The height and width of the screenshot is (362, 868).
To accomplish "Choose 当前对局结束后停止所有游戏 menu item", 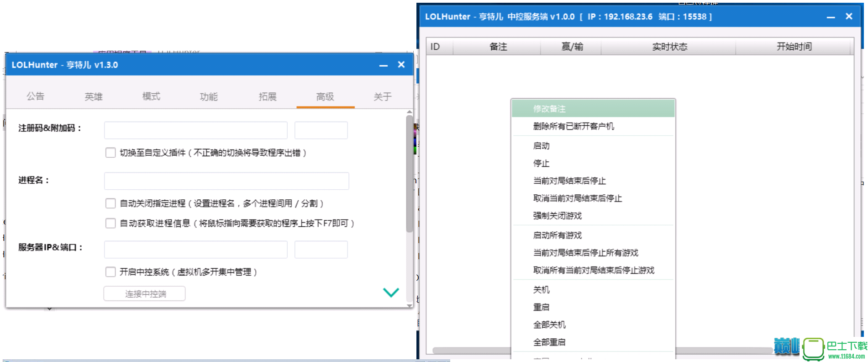I will [593, 253].
